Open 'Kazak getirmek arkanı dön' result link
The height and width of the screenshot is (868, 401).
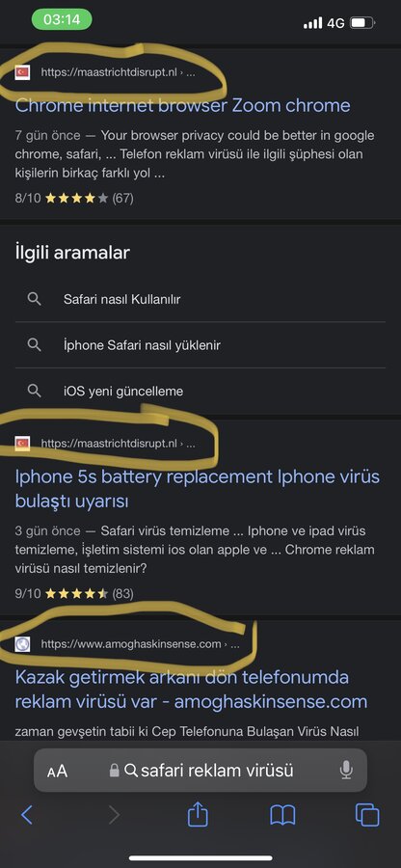[191, 690]
